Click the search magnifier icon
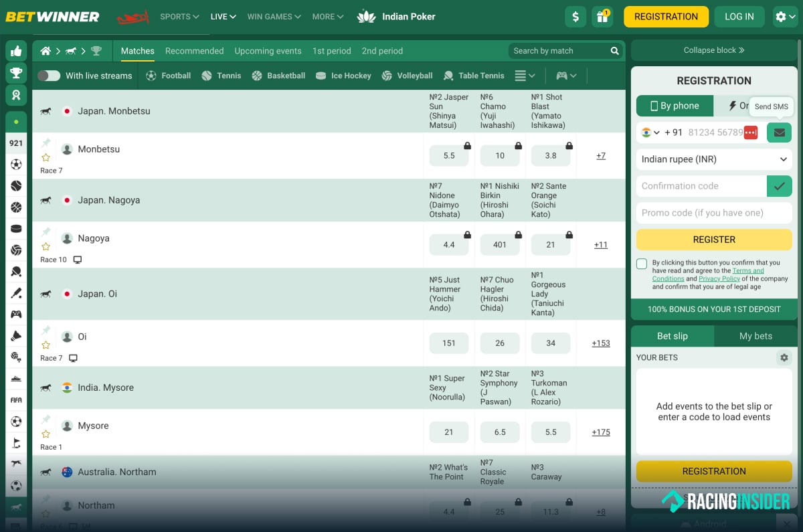Image resolution: width=803 pixels, height=532 pixels. tap(615, 51)
